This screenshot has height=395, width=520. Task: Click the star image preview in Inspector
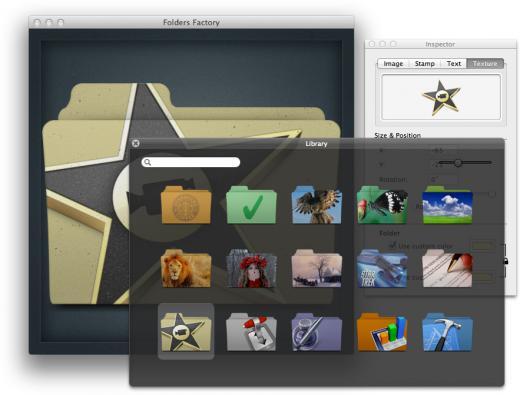click(441, 97)
